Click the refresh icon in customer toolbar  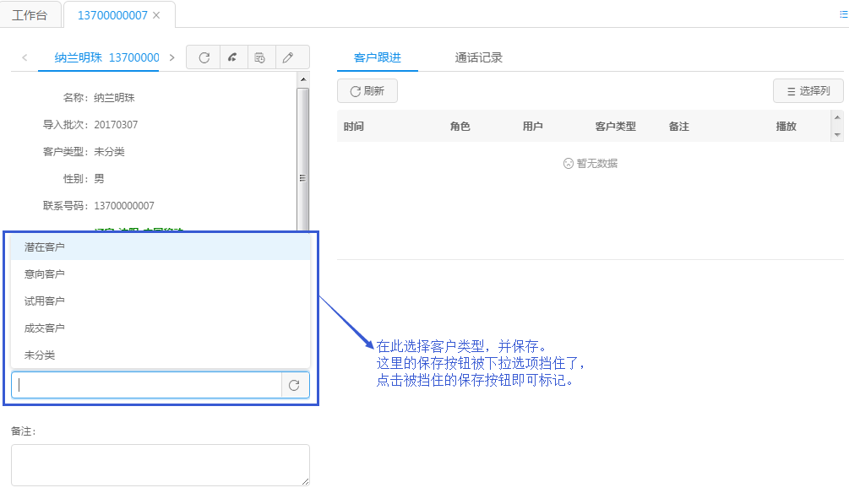tap(204, 57)
